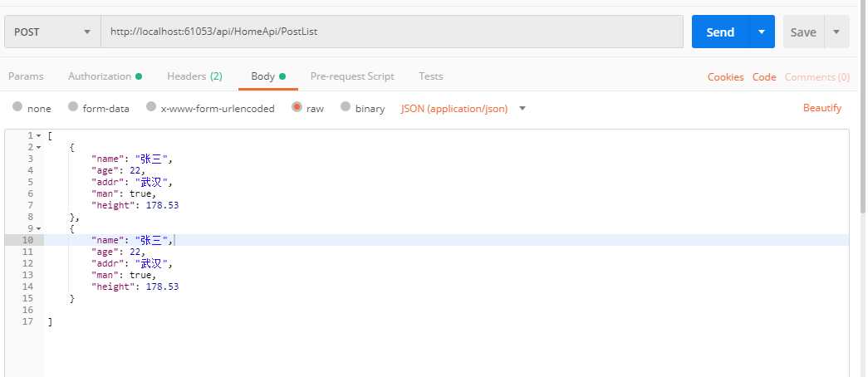The height and width of the screenshot is (377, 868).
Task: Switch to the Authorization tab
Action: (105, 76)
